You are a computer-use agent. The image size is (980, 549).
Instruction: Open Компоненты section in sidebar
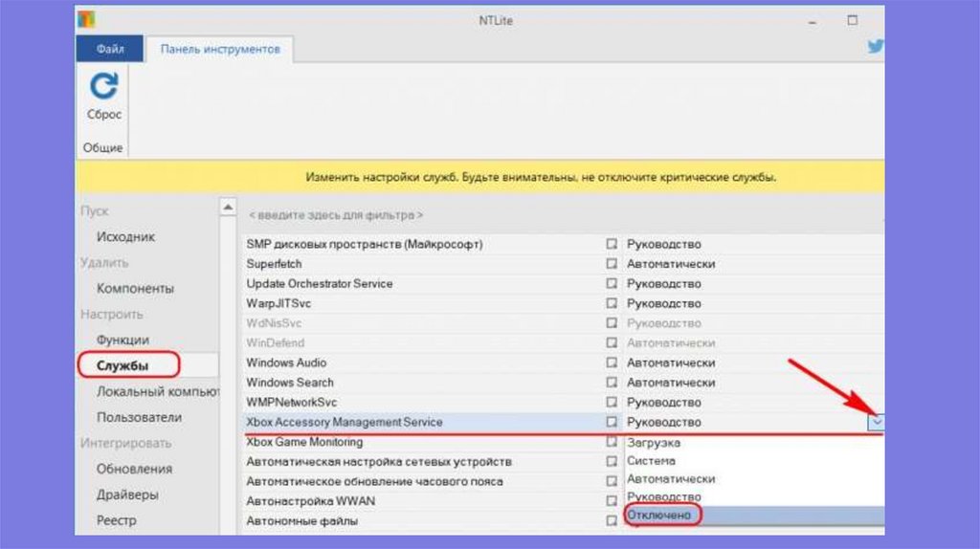[135, 289]
